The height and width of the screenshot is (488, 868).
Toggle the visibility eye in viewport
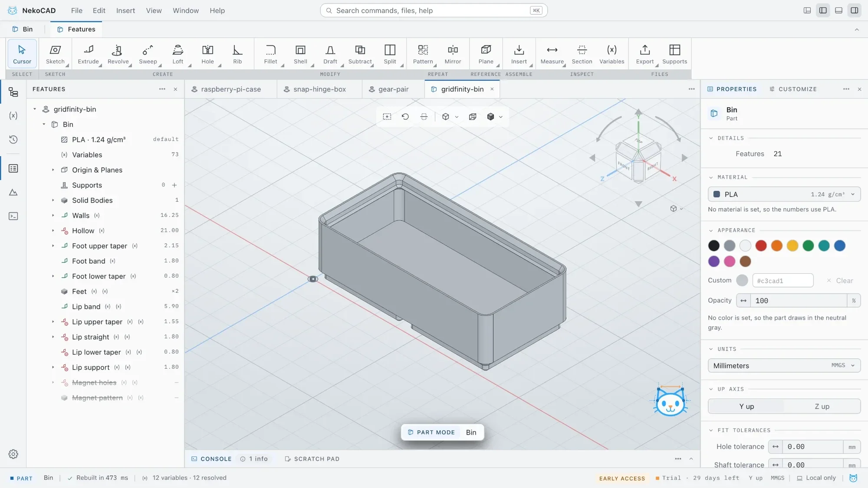(x=312, y=279)
